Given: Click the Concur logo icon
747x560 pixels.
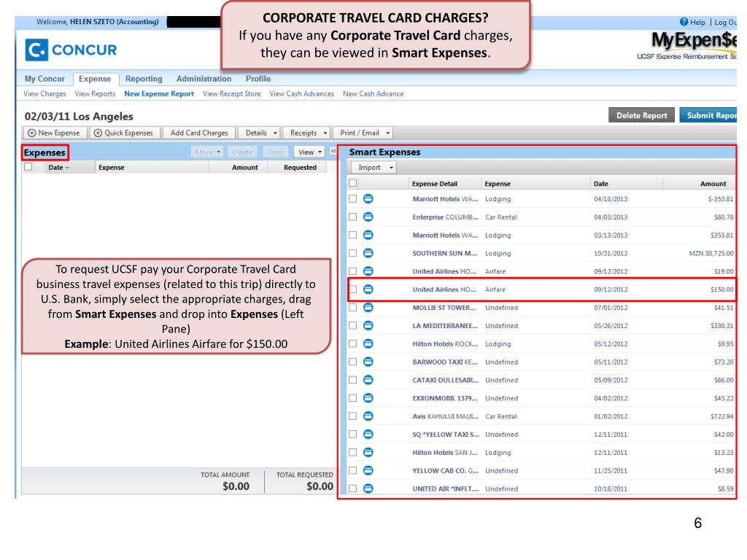Looking at the screenshot, I should 36,50.
